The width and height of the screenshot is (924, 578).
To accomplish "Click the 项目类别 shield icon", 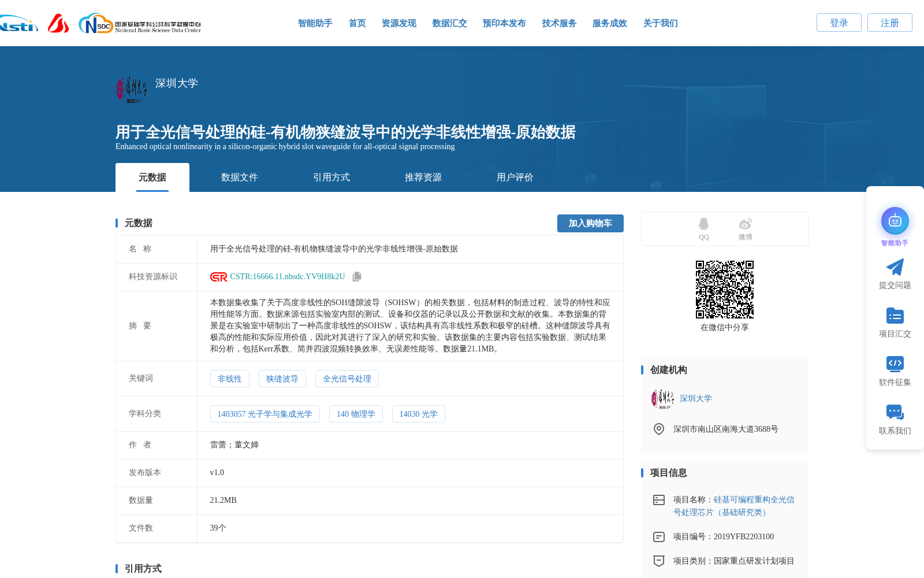I will click(x=659, y=561).
